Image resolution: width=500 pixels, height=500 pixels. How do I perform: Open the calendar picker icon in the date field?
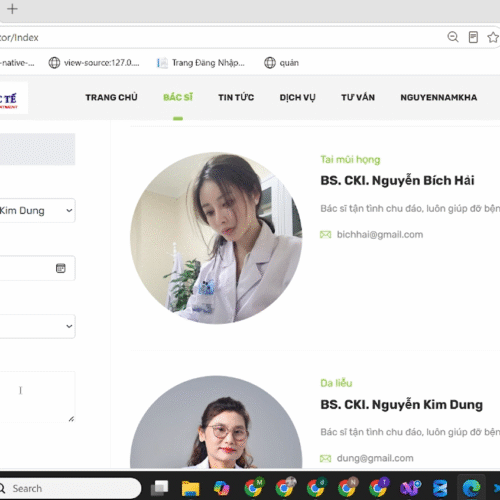point(61,268)
